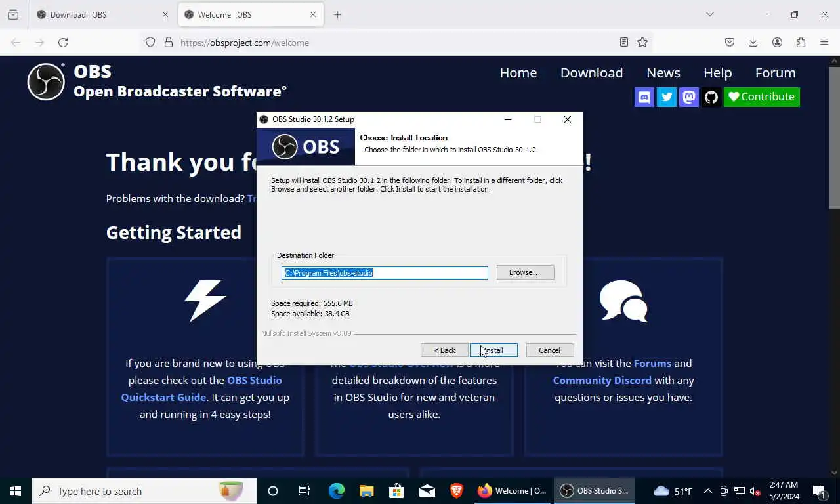Go to News in the site navigation
The width and height of the screenshot is (840, 504).
[663, 73]
